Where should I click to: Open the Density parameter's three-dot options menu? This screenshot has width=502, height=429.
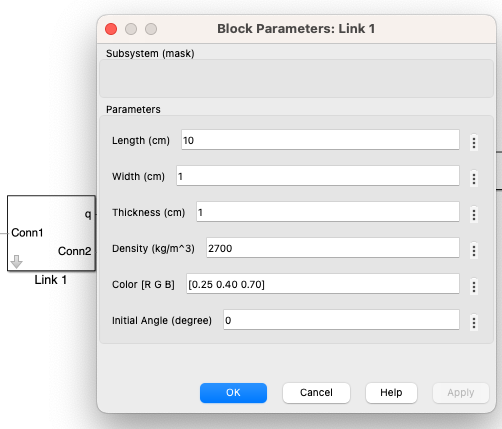(474, 250)
